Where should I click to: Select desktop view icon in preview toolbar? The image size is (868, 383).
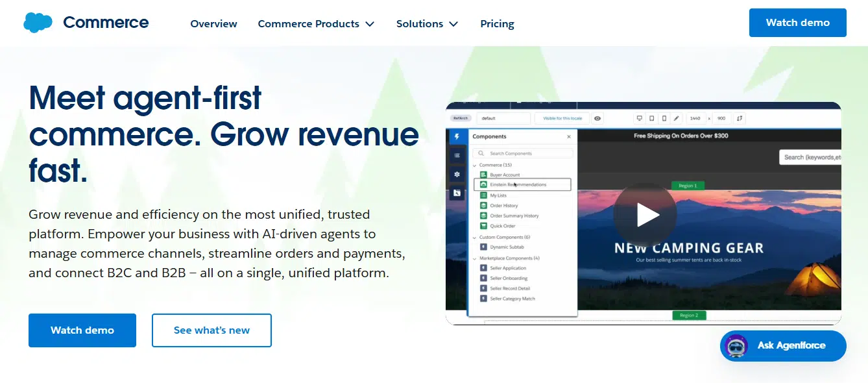[x=639, y=119]
